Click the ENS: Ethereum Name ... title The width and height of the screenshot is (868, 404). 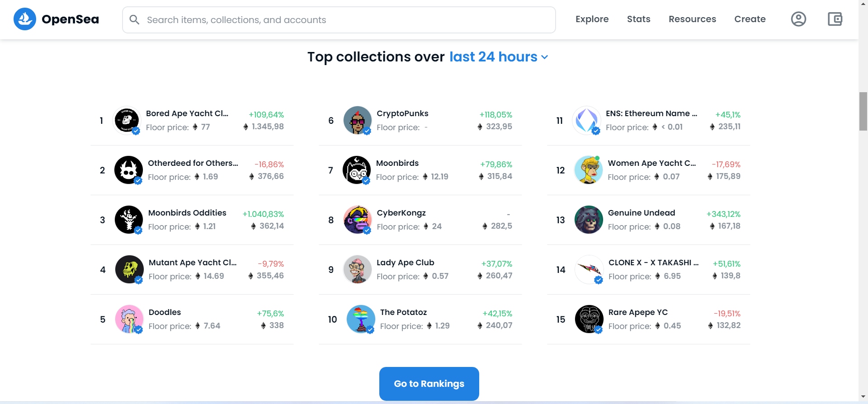click(651, 113)
